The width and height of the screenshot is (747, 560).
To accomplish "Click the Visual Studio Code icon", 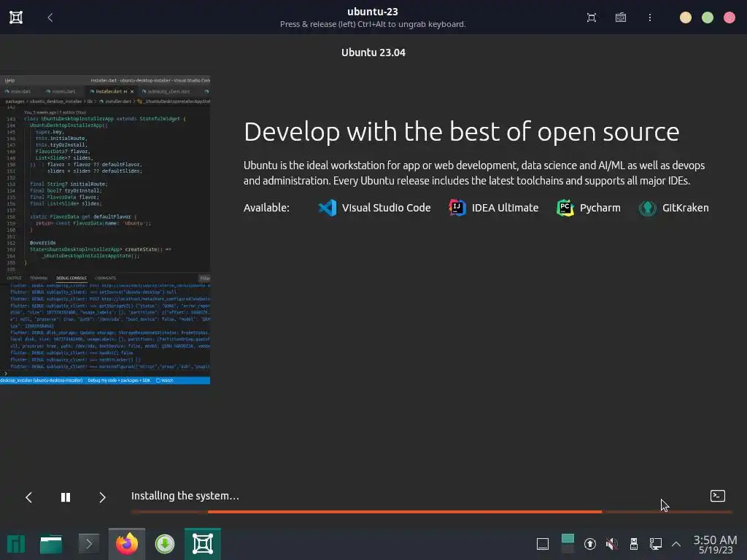I will (x=328, y=208).
